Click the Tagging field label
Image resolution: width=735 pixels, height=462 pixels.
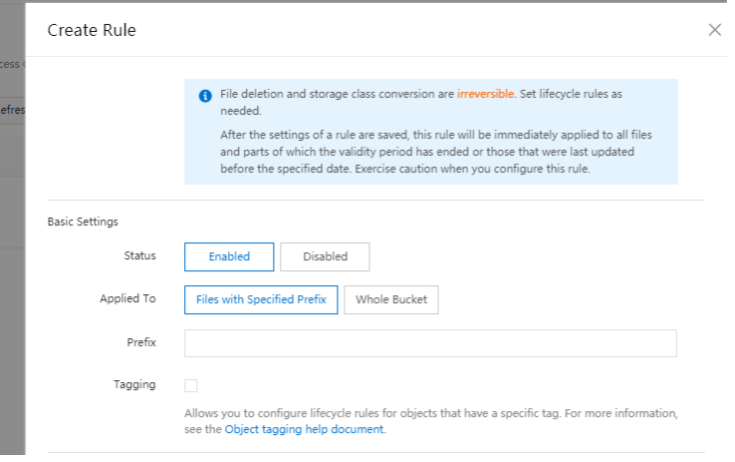(x=135, y=385)
